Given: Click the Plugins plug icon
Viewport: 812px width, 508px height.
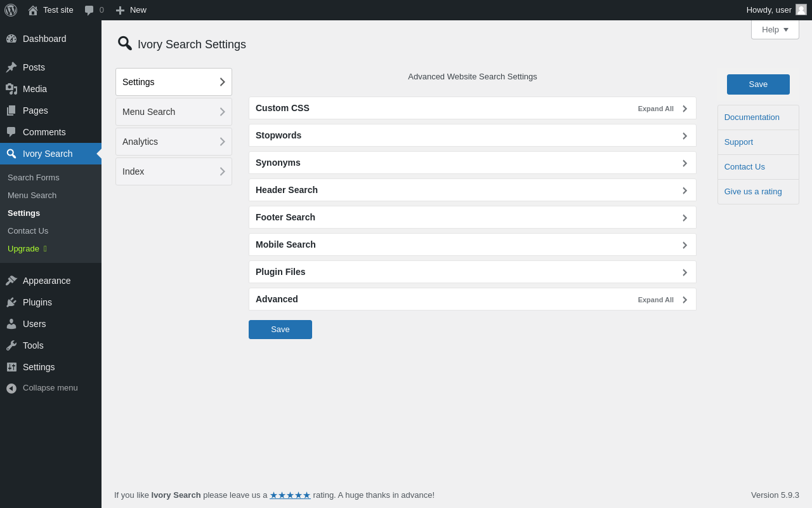Looking at the screenshot, I should pos(11,302).
